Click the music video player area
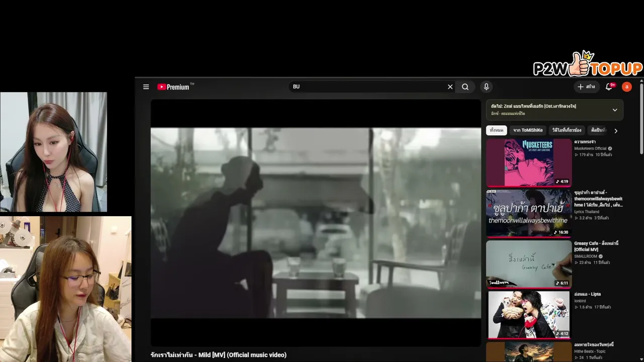This screenshot has width=644, height=362. 316,223
